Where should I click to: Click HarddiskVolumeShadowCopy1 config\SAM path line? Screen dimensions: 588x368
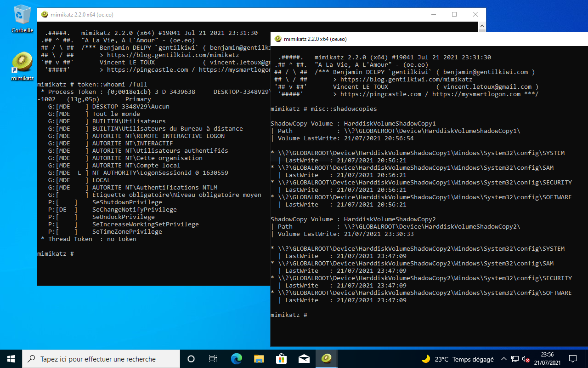click(x=412, y=168)
